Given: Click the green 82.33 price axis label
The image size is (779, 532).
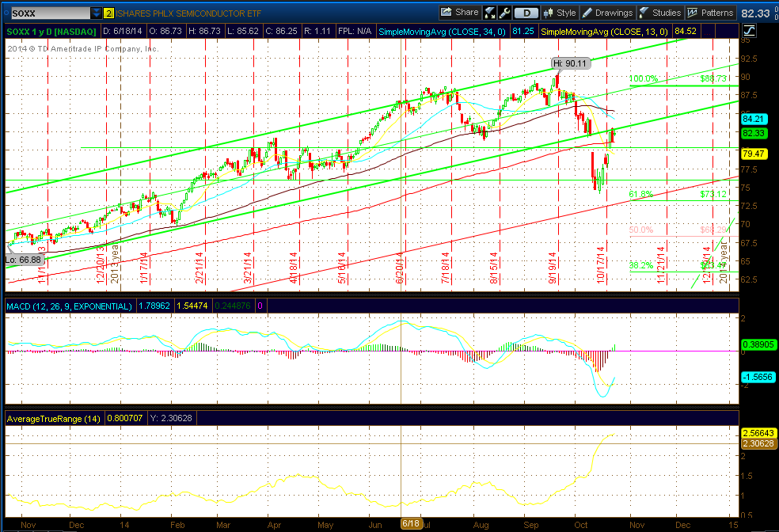Looking at the screenshot, I should pyautogui.click(x=754, y=133).
